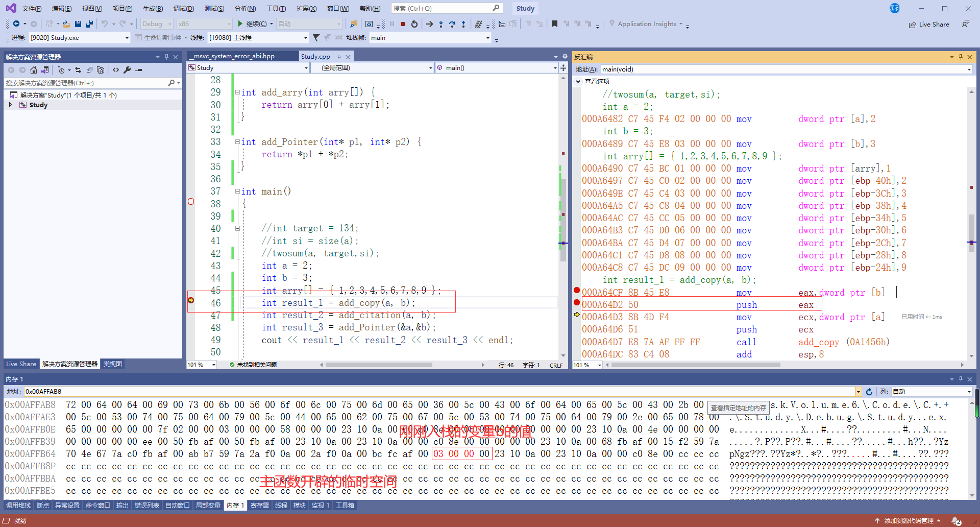Click the memory address field 0x00AFFAB8

(439, 392)
